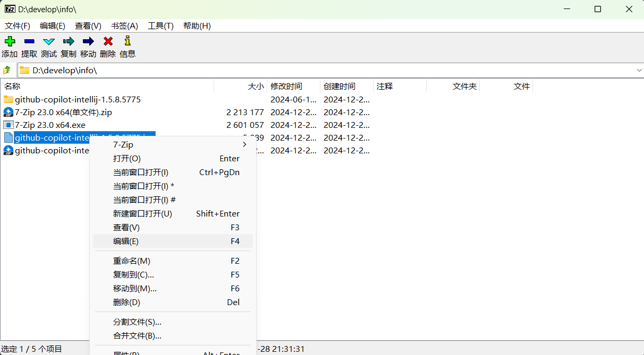The height and width of the screenshot is (355, 644).
Task: Click the Info (信息) toolbar icon
Action: coord(128,40)
